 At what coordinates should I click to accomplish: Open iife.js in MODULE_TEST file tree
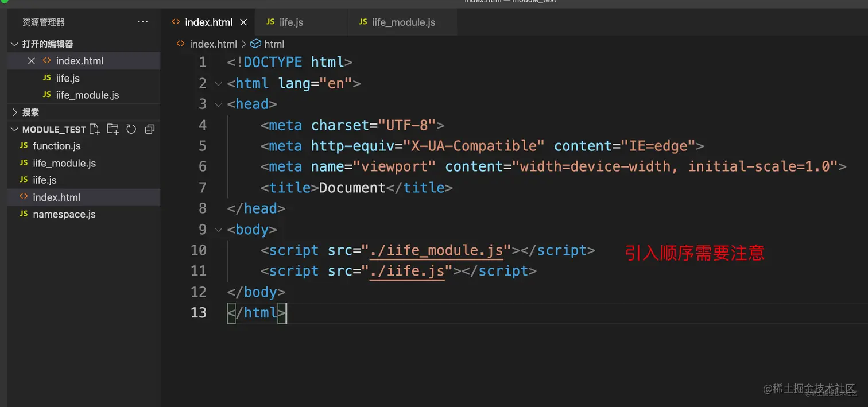point(83,180)
